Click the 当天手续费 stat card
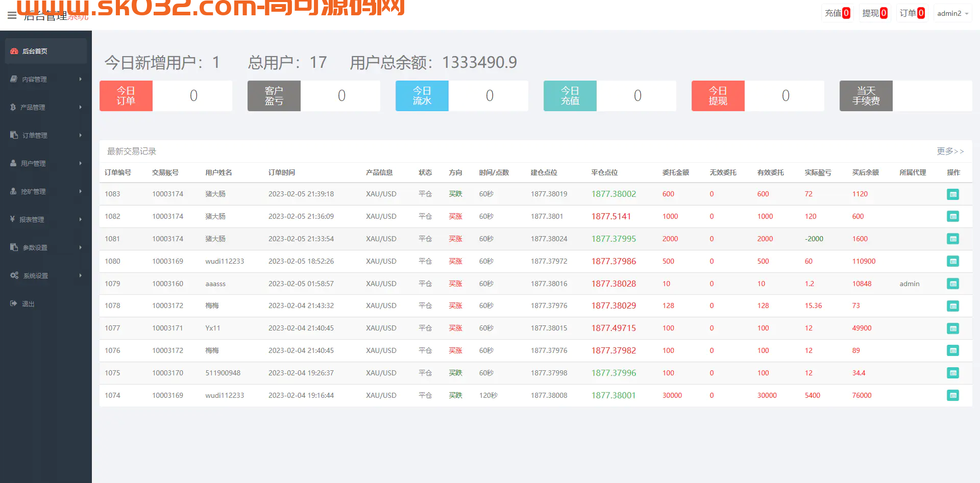980x483 pixels. coord(906,96)
